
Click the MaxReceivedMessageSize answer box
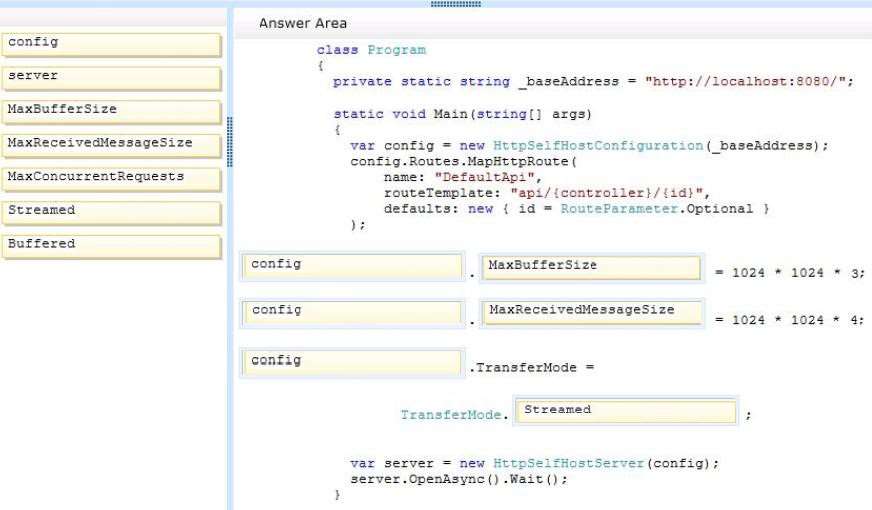592,313
